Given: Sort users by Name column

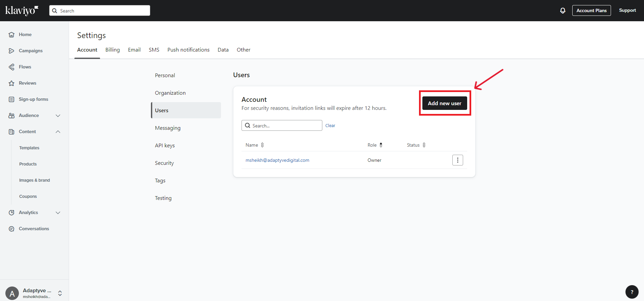Looking at the screenshot, I should 262,145.
